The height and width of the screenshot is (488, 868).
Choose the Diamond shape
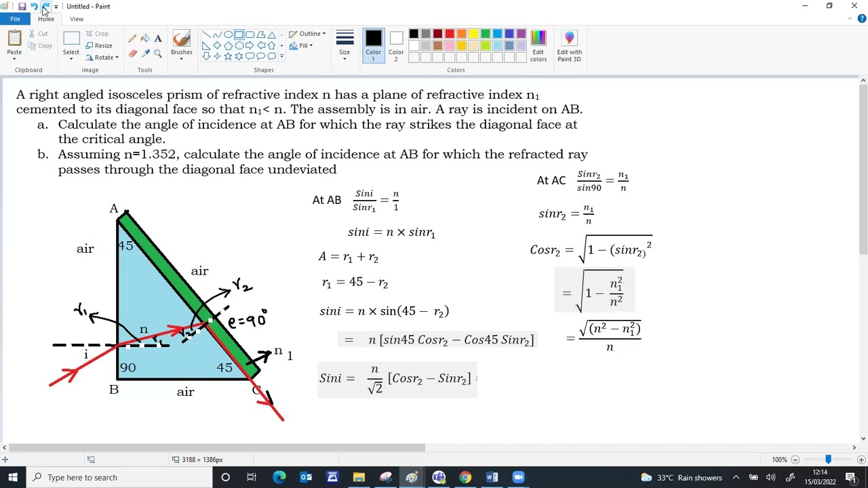[217, 45]
